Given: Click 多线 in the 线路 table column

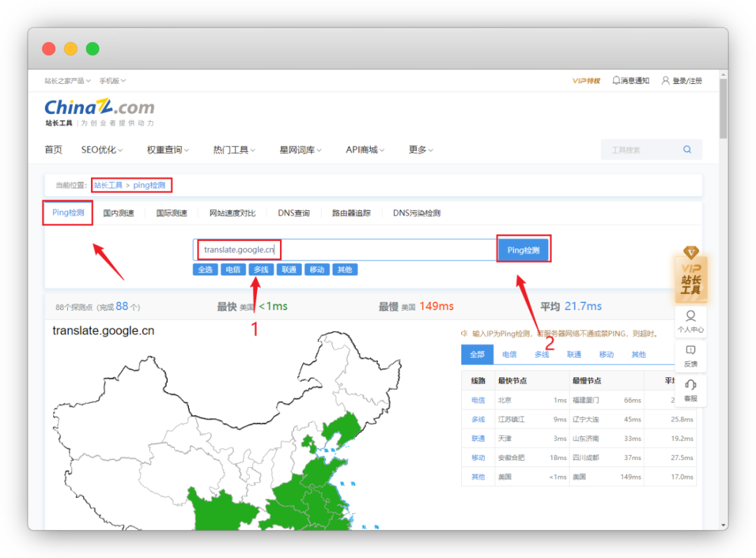Looking at the screenshot, I should 478,419.
